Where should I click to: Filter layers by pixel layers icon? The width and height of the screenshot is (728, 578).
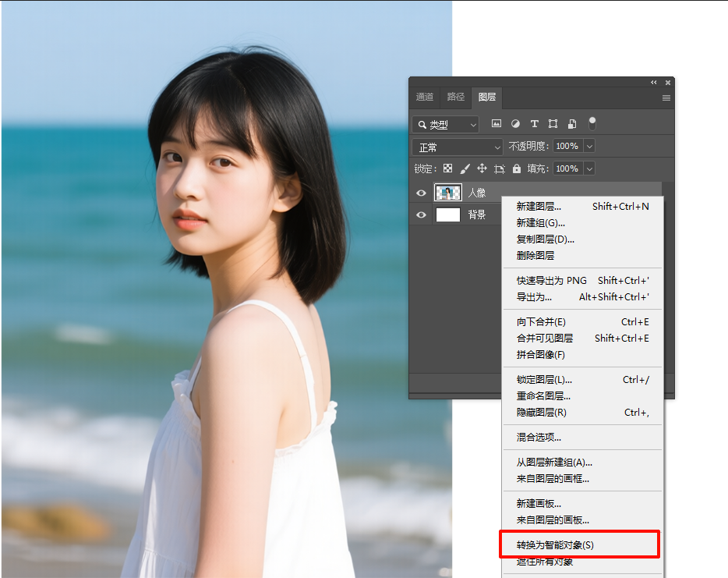click(497, 123)
